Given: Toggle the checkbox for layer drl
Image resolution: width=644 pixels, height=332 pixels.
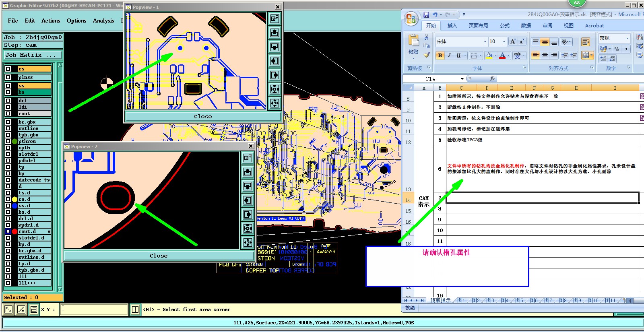Looking at the screenshot, I should pos(8,101).
